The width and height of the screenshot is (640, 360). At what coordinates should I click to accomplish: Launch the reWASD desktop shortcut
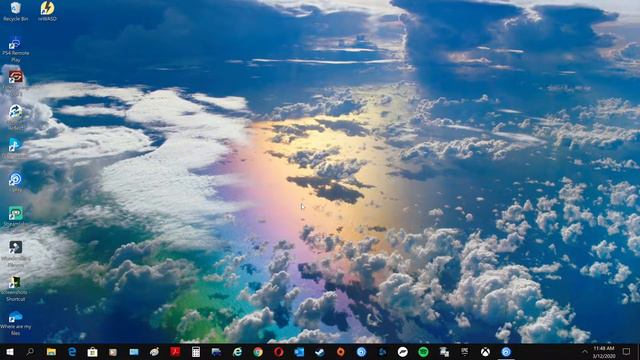pyautogui.click(x=47, y=11)
